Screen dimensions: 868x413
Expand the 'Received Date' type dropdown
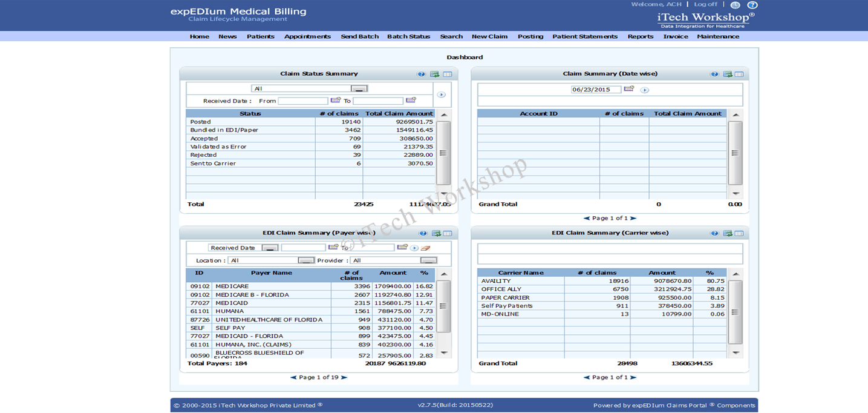270,248
